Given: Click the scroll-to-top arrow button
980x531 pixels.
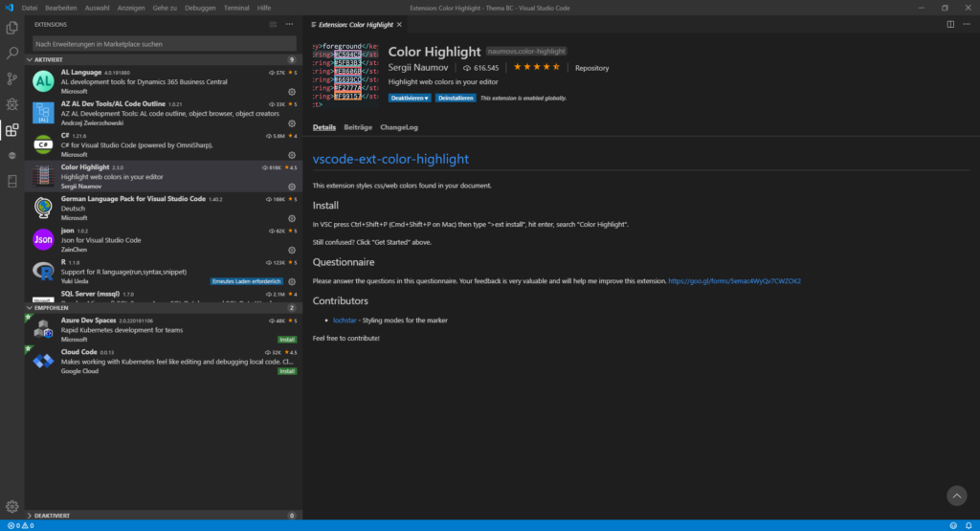Looking at the screenshot, I should pyautogui.click(x=956, y=496).
